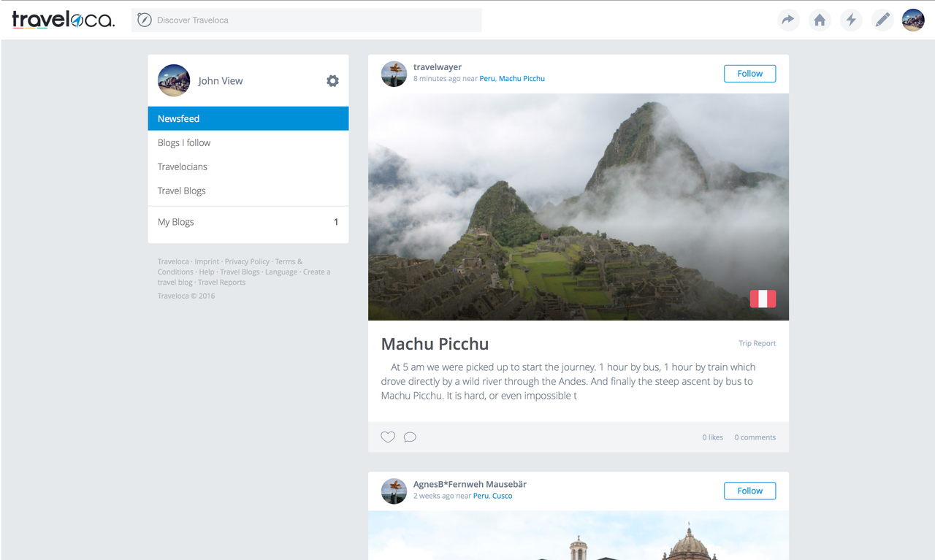
Task: Click the comment bubble icon on Machu Picchu post
Action: click(410, 437)
